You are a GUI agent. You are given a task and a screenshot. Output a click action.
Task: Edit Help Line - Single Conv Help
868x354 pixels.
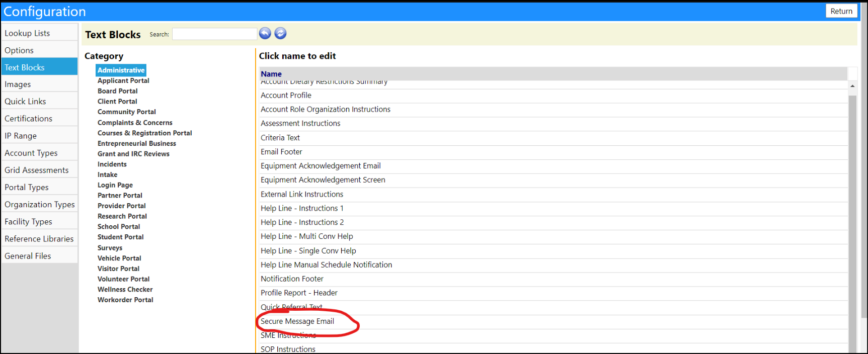(x=308, y=251)
